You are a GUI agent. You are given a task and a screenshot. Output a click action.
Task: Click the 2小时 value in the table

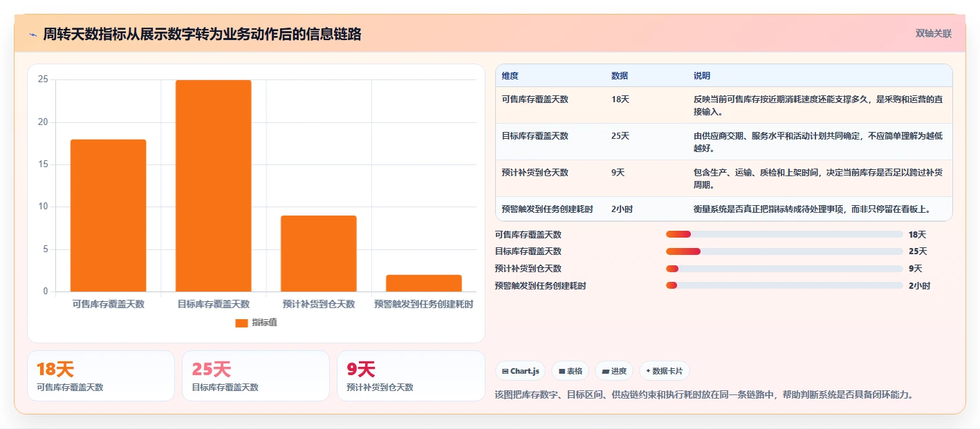pyautogui.click(x=622, y=209)
